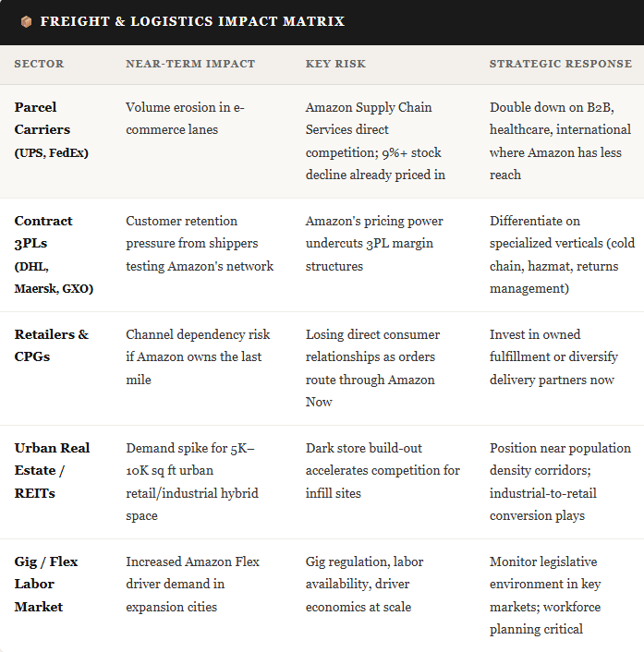Click the Customer retention pressure impact cell
This screenshot has width=644, height=652.
click(x=200, y=243)
